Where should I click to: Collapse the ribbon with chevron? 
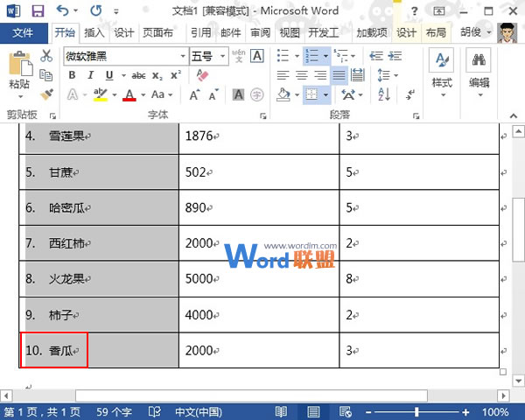(514, 115)
